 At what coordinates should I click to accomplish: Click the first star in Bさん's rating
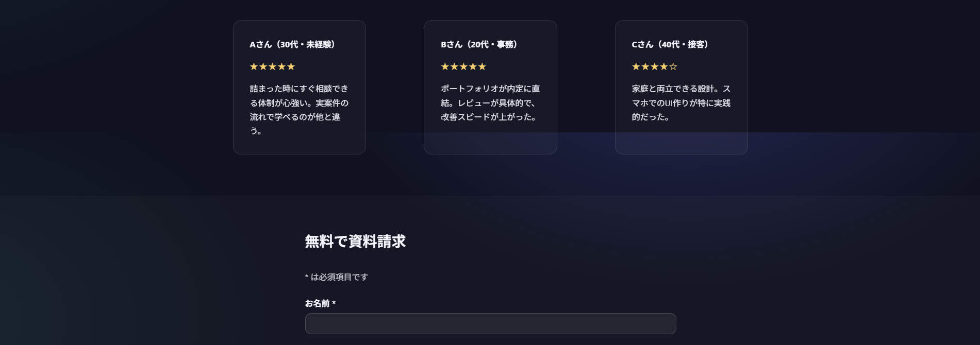(445, 66)
